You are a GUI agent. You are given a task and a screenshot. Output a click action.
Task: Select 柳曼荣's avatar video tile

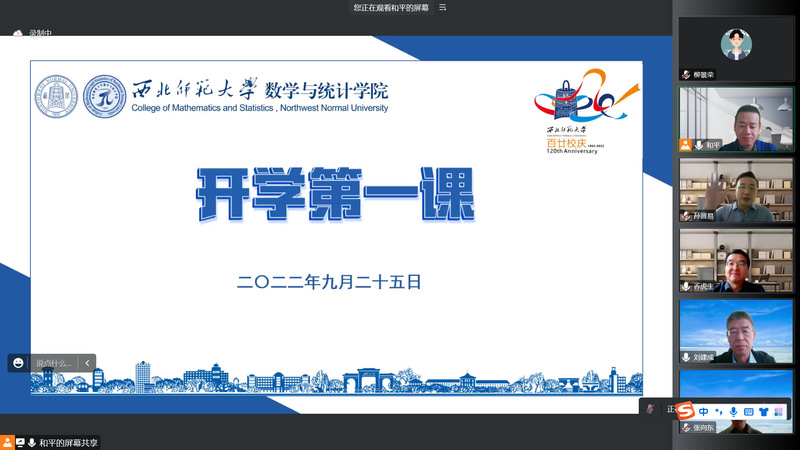click(736, 43)
